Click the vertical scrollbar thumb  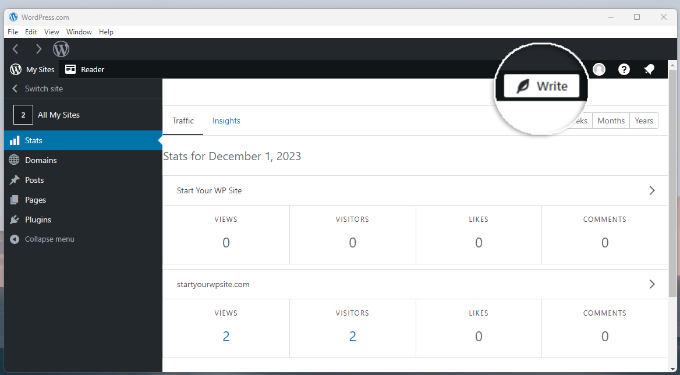673,184
